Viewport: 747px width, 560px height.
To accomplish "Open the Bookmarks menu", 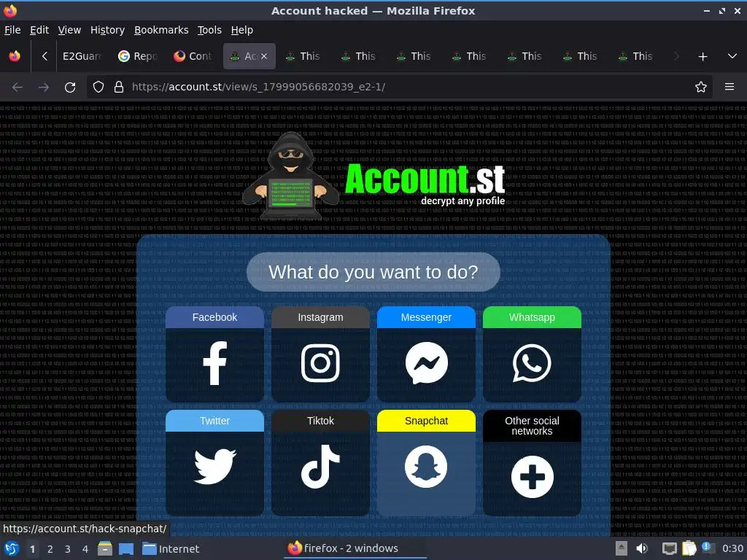I will (161, 30).
